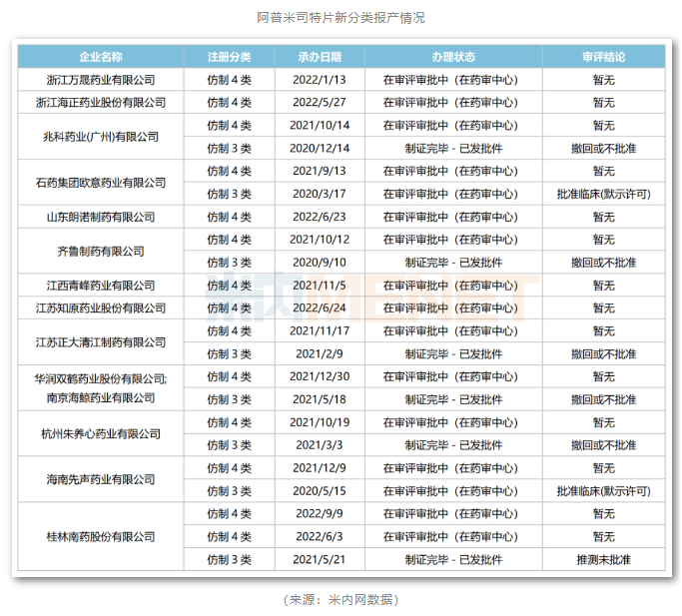This screenshot has height=616, width=682.
Task: Click the company cell 江苏知原药业股份有限公司
Action: (x=101, y=308)
